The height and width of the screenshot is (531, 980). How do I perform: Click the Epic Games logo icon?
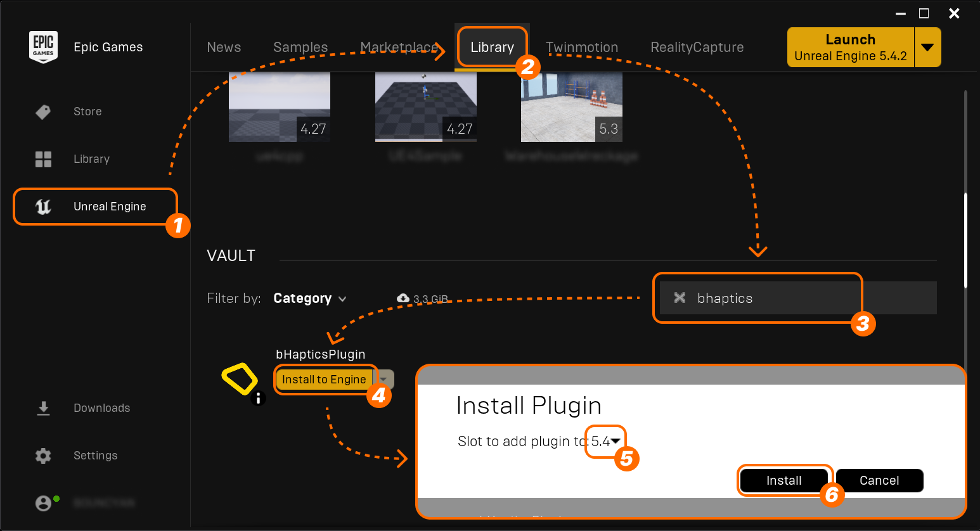(43, 47)
